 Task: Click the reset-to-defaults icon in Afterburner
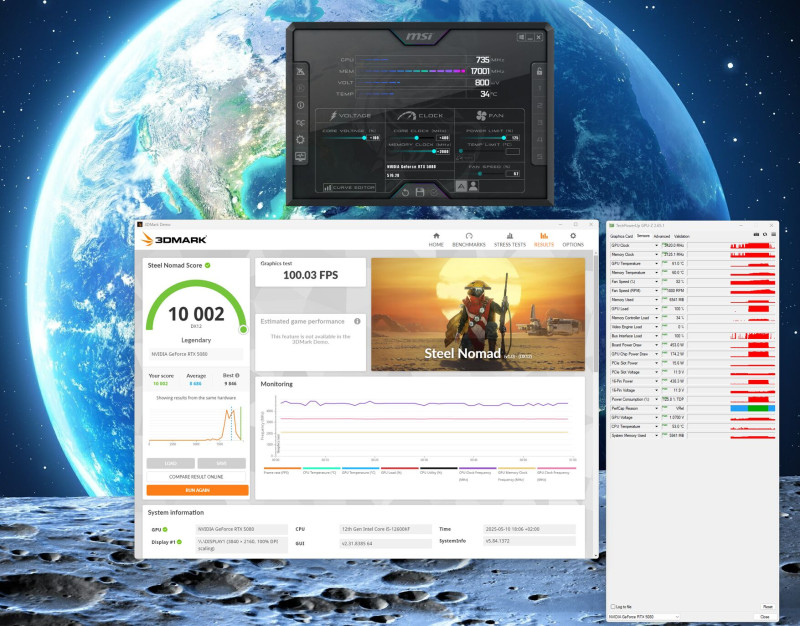click(405, 192)
